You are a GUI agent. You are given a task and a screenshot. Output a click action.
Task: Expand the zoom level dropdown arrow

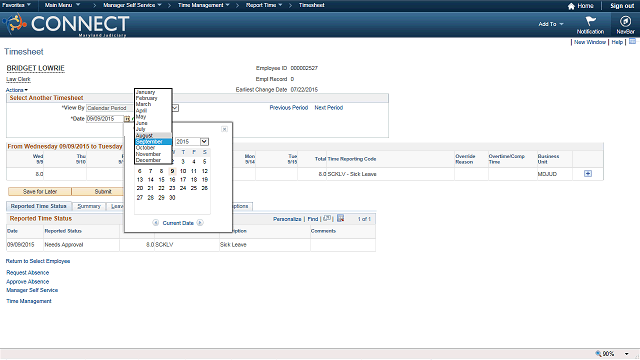pos(627,354)
